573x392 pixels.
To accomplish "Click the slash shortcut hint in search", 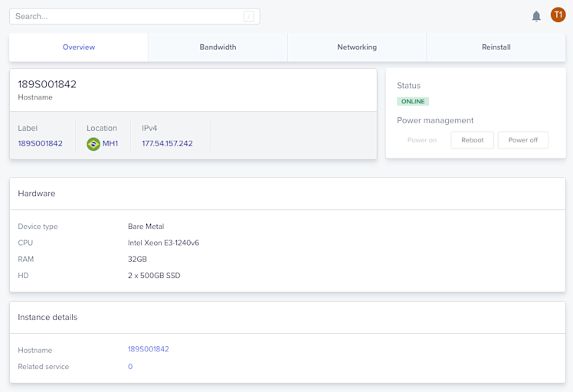I will click(x=249, y=16).
